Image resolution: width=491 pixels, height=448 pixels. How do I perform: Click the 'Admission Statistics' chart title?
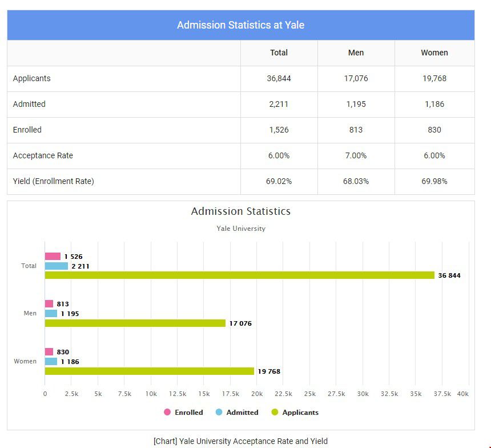point(241,211)
